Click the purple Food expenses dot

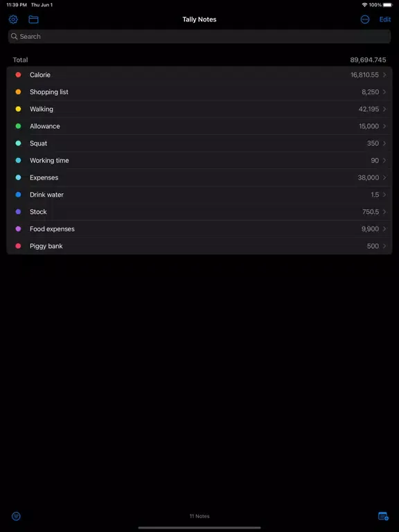(18, 229)
